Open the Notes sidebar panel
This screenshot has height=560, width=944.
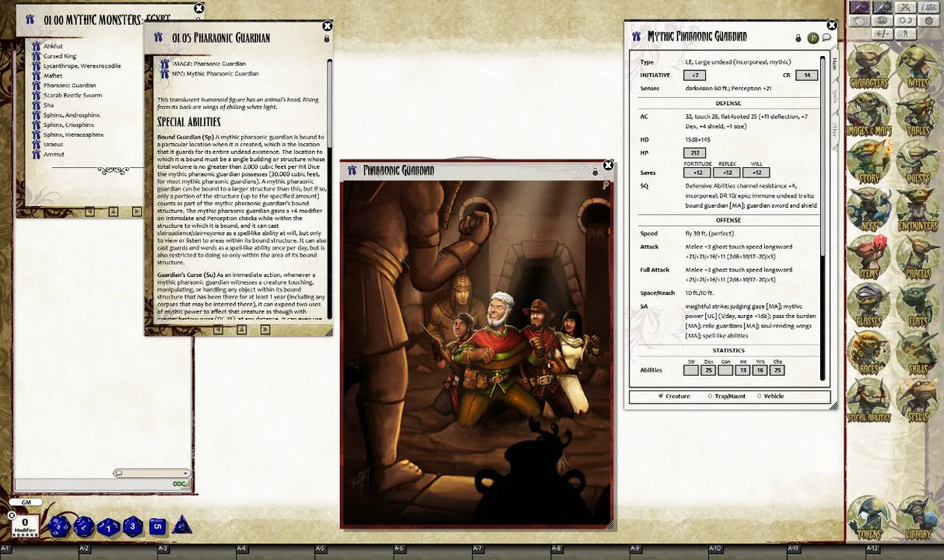click(917, 68)
